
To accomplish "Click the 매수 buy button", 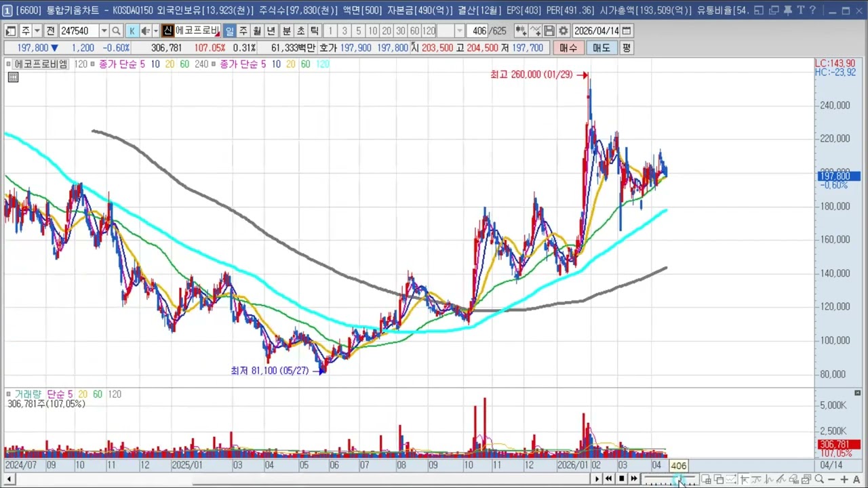I will click(568, 48).
